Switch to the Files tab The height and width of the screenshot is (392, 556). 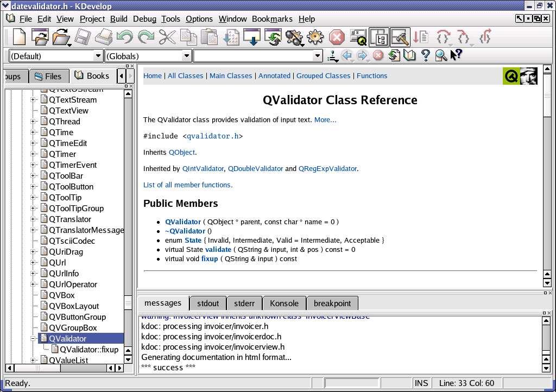(48, 76)
